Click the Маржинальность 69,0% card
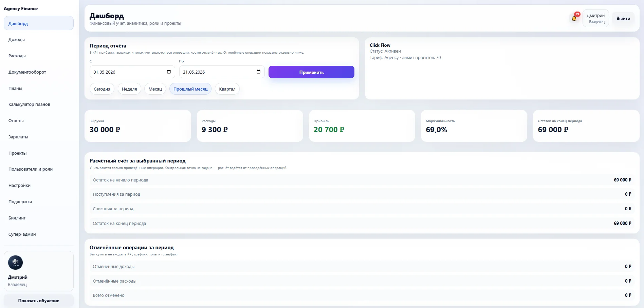 (x=474, y=126)
